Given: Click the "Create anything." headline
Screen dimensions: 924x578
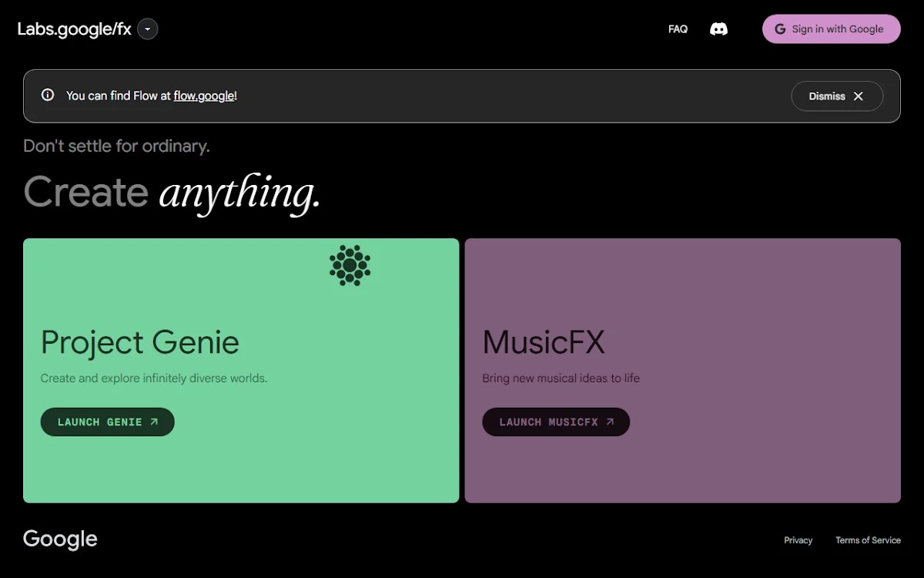Looking at the screenshot, I should click(172, 193).
